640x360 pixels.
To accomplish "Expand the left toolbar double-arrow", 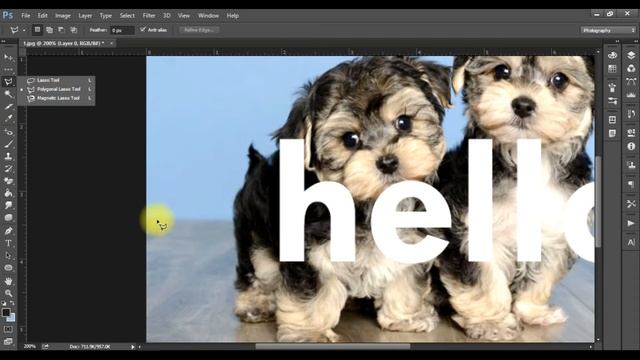I will [x=4, y=41].
